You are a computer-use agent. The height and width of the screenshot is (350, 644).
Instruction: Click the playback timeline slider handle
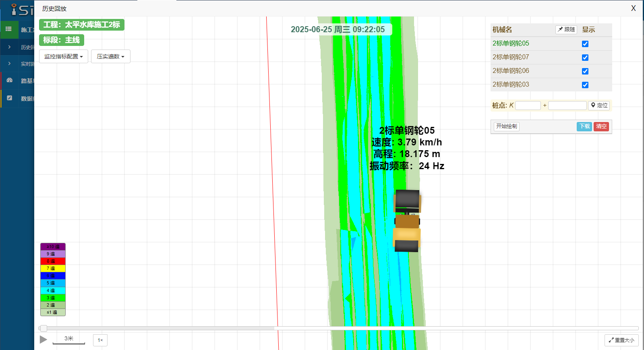tap(43, 328)
